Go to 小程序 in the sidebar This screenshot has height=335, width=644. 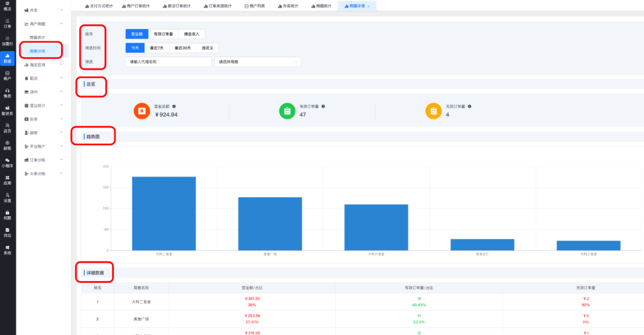point(7,163)
